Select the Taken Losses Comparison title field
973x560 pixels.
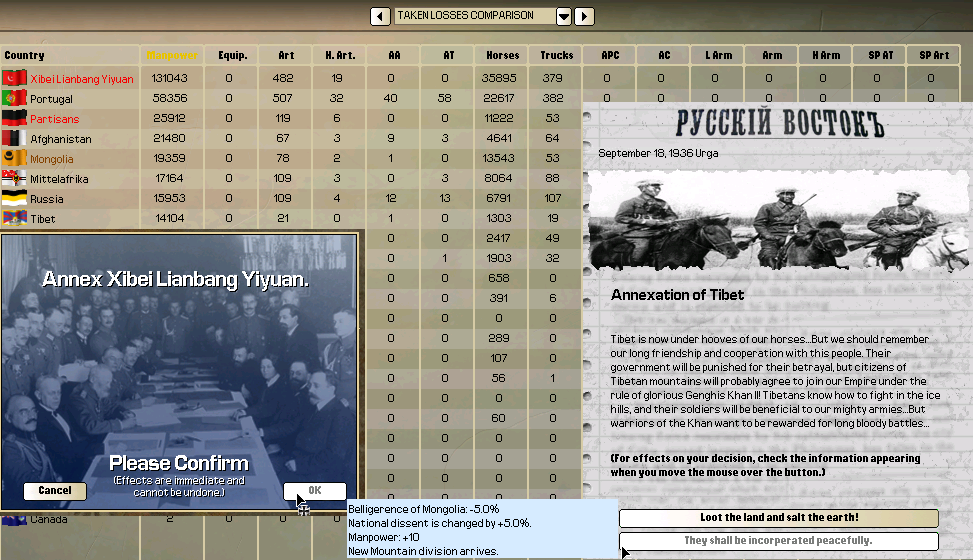click(x=475, y=16)
